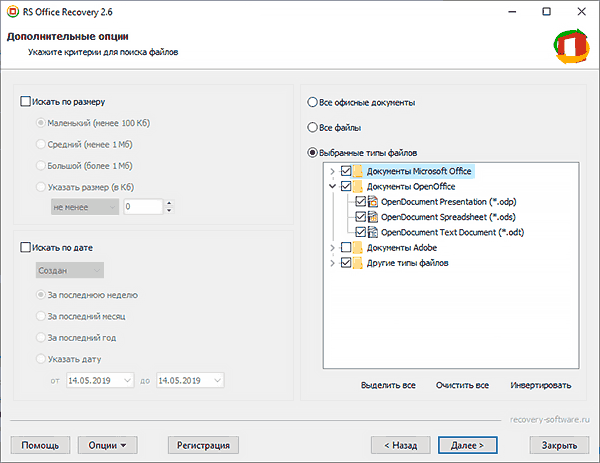Open the 'Опции' dropdown button
The width and height of the screenshot is (600, 463).
pos(108,445)
